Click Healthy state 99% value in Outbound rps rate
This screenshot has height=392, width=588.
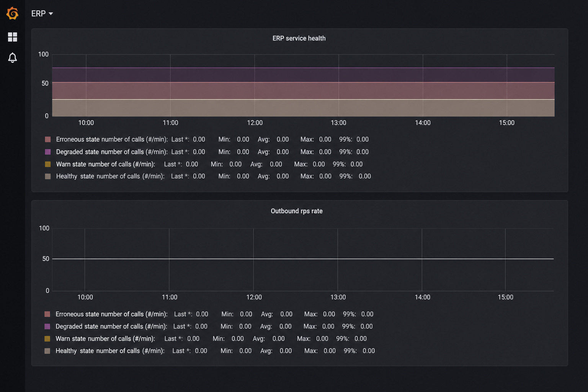[369, 351]
